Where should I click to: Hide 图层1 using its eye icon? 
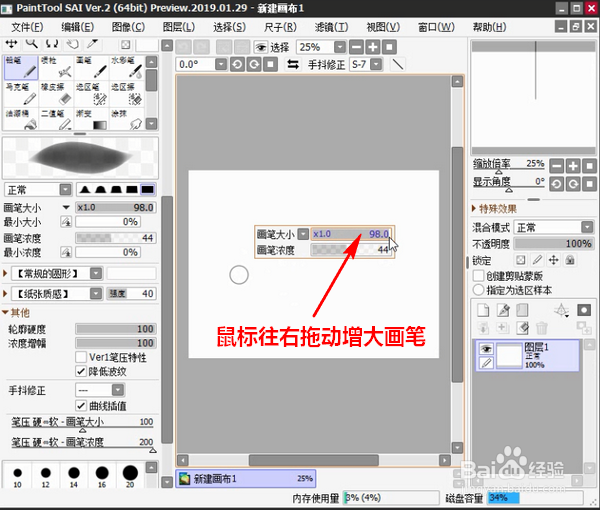[486, 349]
